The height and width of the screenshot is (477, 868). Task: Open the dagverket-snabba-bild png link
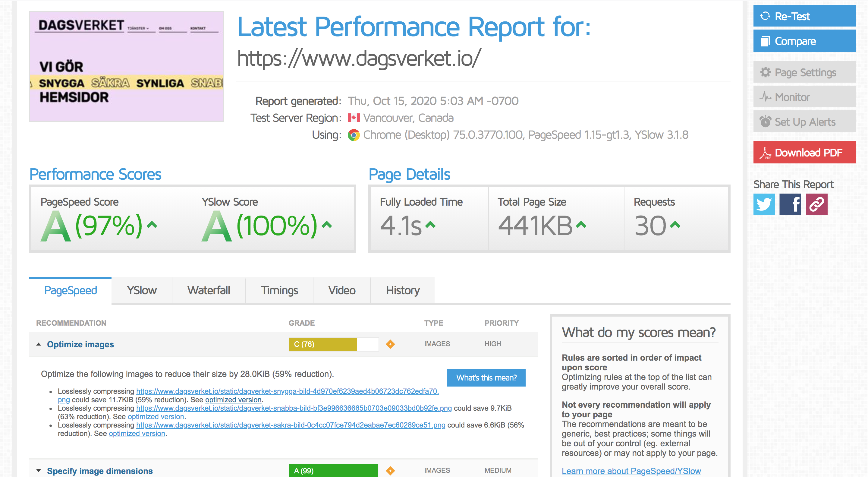coord(294,408)
